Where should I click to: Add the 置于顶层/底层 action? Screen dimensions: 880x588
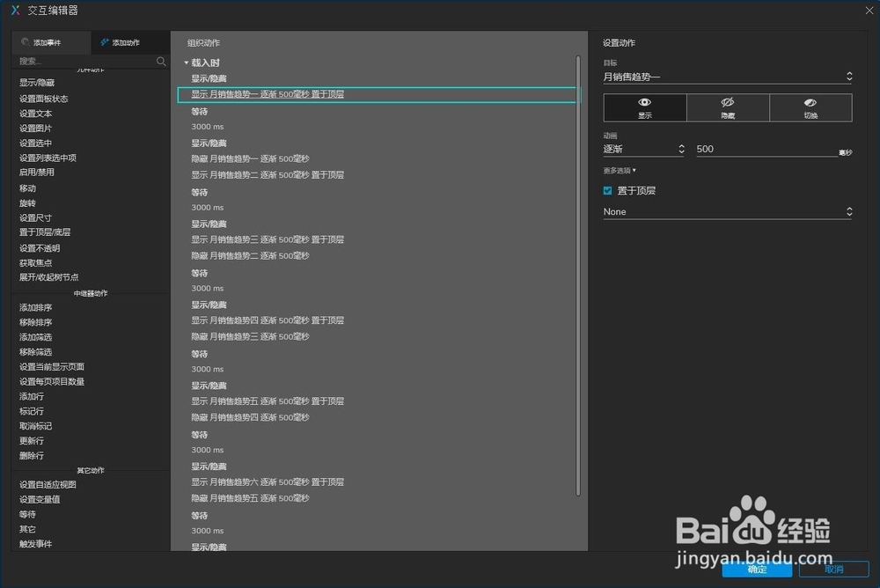tap(45, 232)
